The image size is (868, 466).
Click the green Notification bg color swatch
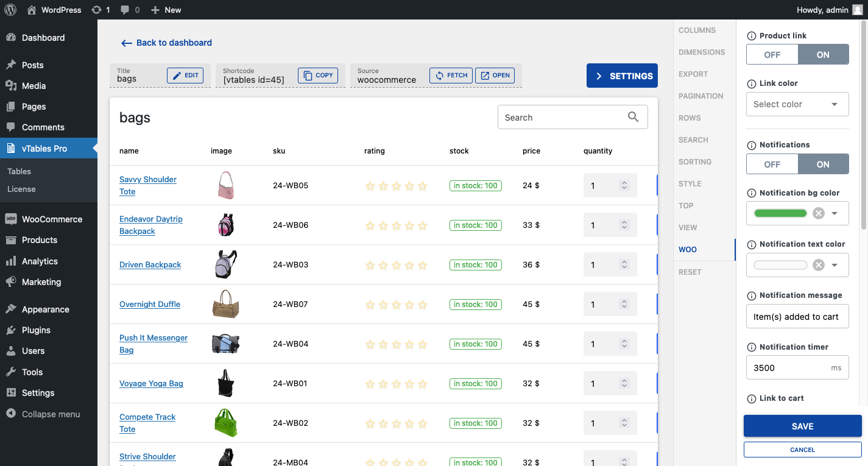[780, 213]
